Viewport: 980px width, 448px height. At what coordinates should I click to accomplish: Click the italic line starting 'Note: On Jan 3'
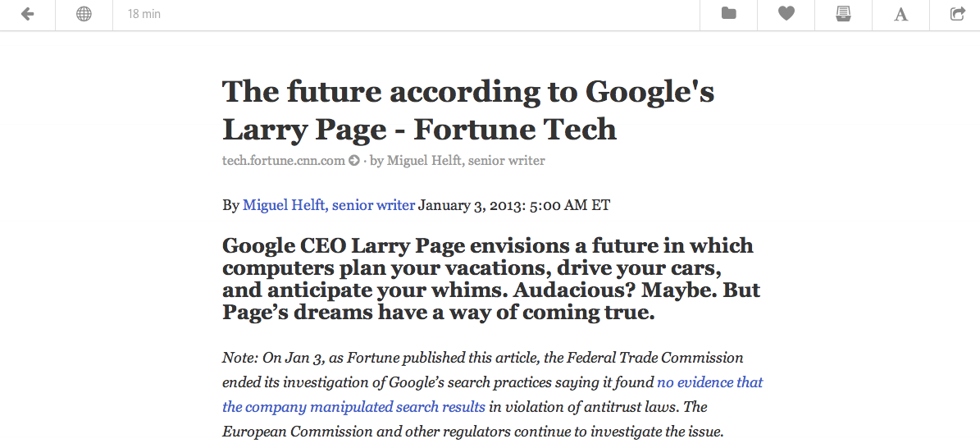[x=483, y=358]
